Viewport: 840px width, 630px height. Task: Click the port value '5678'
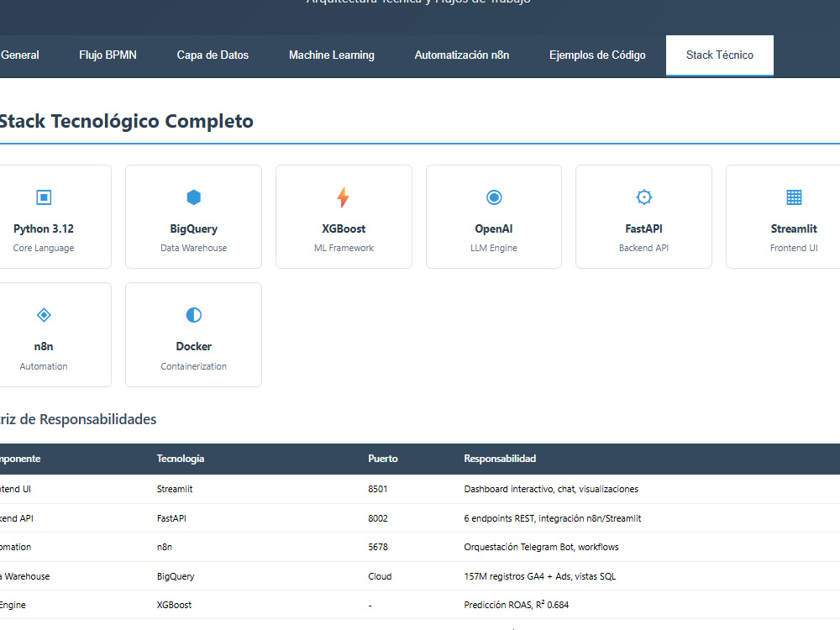(378, 547)
